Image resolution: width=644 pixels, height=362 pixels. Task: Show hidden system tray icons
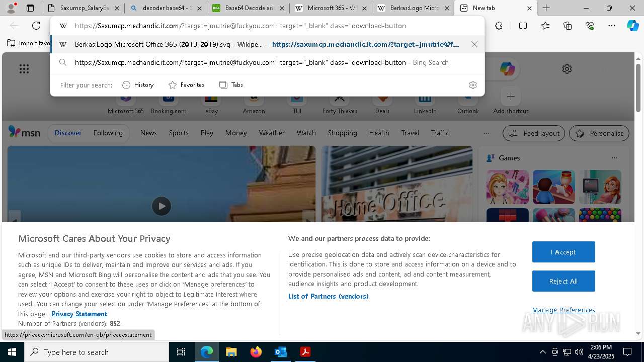(542, 352)
